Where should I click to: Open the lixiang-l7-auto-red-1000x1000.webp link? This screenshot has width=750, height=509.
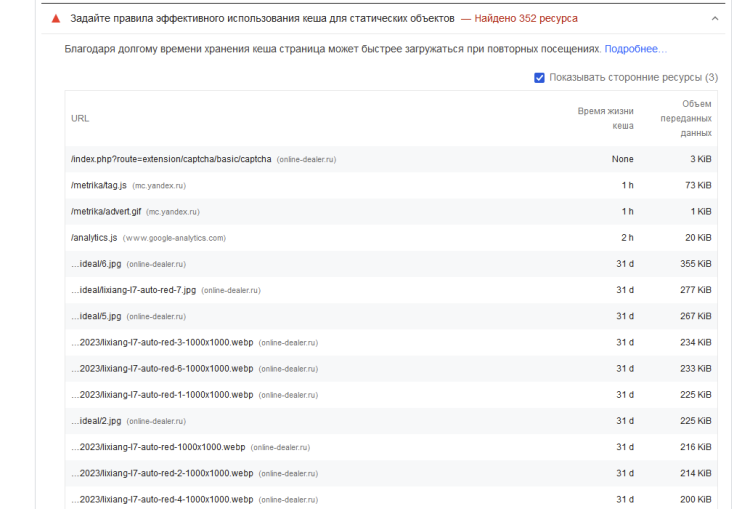(x=158, y=446)
